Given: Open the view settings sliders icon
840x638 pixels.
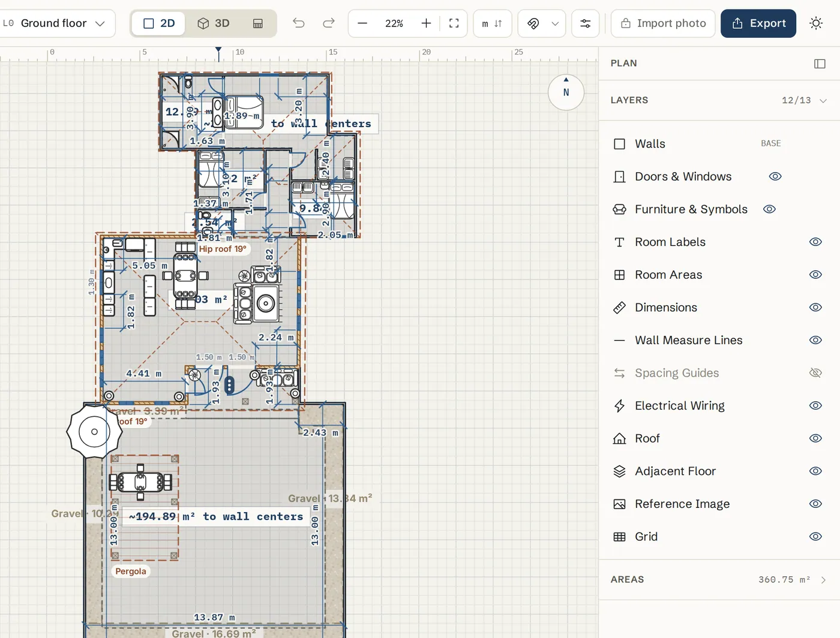Looking at the screenshot, I should [x=585, y=23].
